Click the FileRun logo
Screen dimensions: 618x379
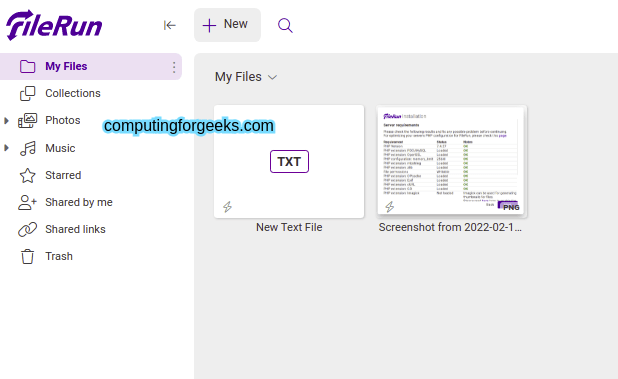coord(54,25)
